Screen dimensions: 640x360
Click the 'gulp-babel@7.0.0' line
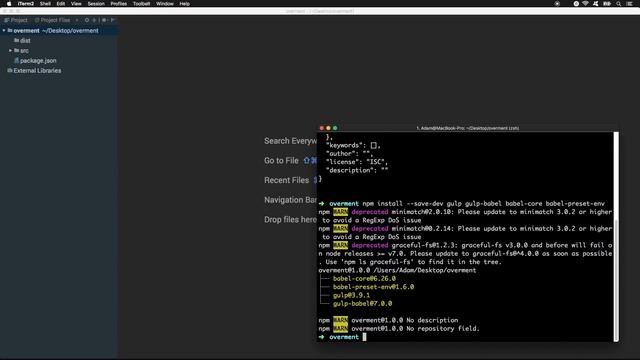point(362,304)
